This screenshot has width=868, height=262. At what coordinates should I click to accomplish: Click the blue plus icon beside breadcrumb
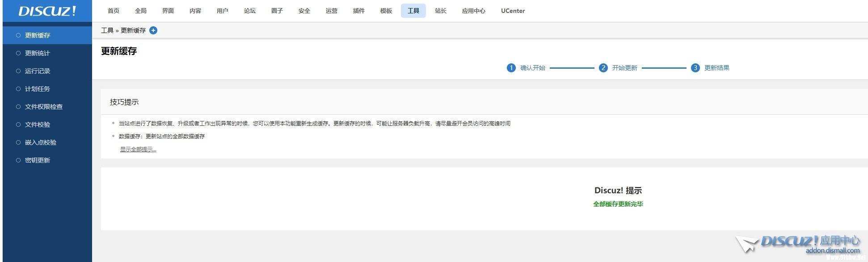point(153,30)
